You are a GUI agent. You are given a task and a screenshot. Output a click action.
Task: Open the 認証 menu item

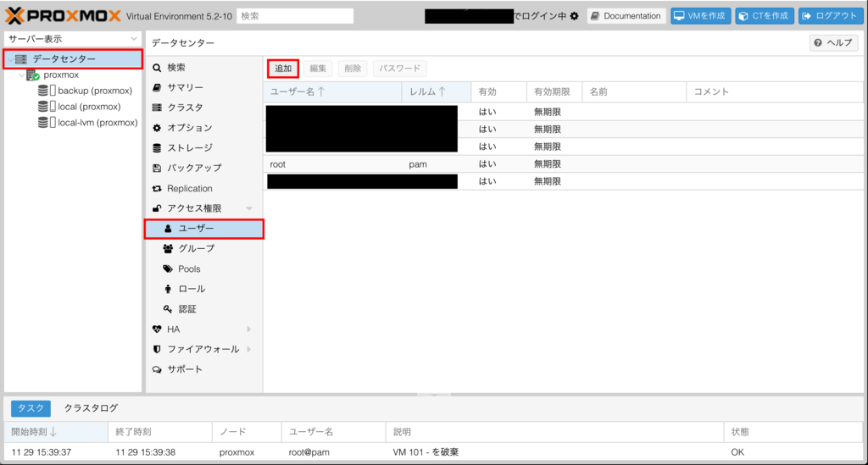(x=203, y=309)
